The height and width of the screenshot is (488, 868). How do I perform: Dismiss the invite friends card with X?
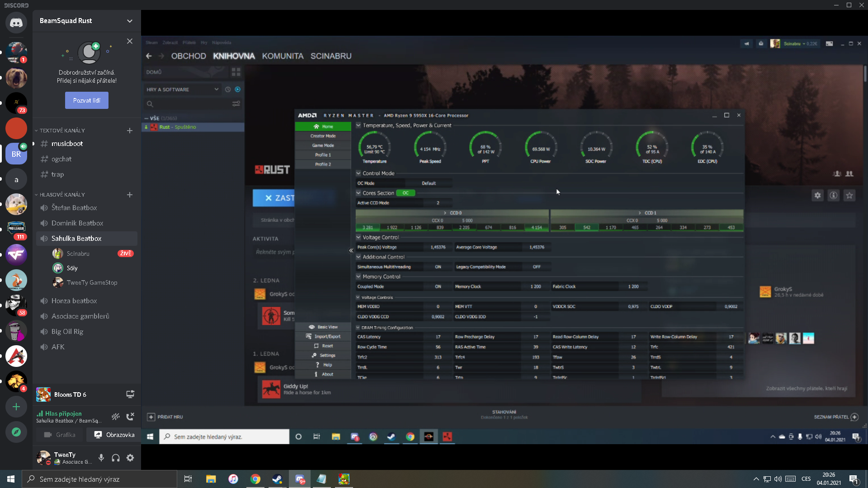click(x=130, y=41)
